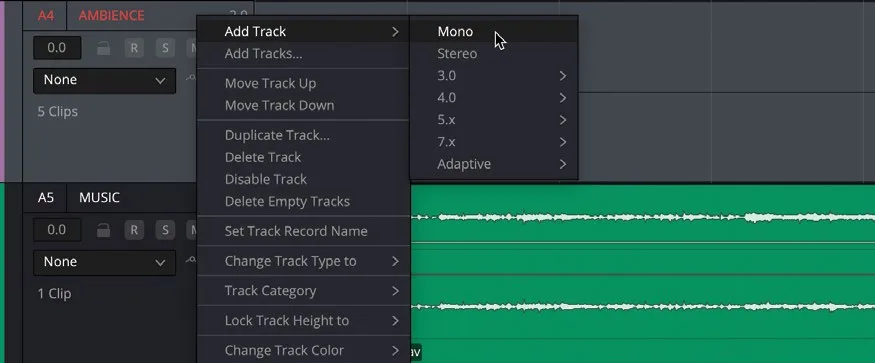
Task: Arm record R on MUSIC track
Action: [x=134, y=230]
